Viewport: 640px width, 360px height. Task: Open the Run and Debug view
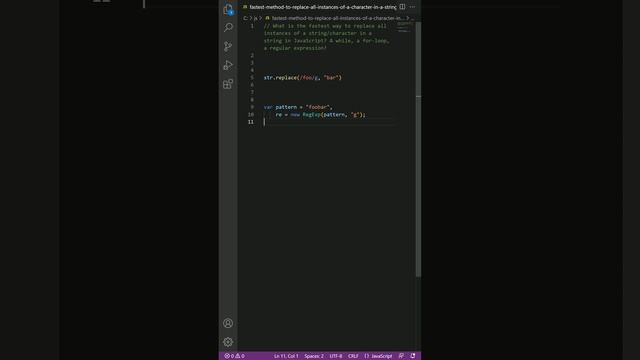coord(228,65)
